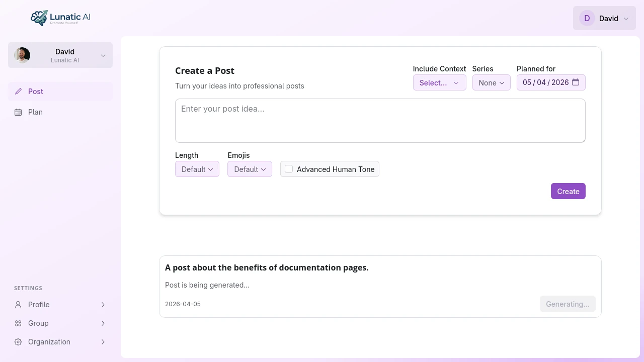The height and width of the screenshot is (362, 644).
Task: Open the David user menu chevron
Action: [626, 19]
